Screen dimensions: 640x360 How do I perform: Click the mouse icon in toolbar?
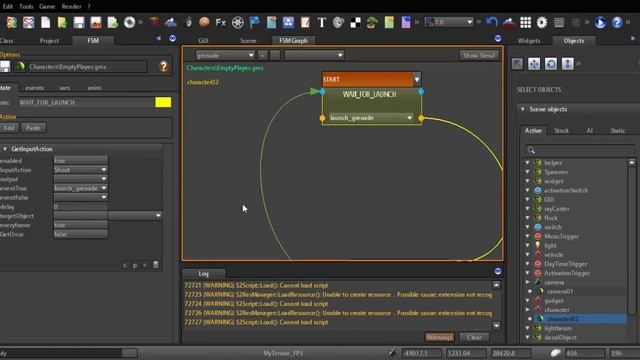189,22
